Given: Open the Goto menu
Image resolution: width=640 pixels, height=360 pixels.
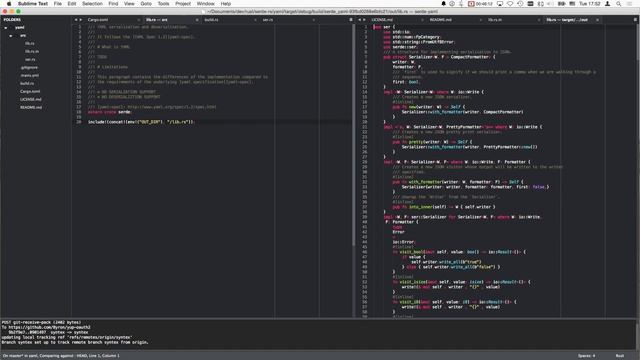Looking at the screenshot, I should click(146, 4).
